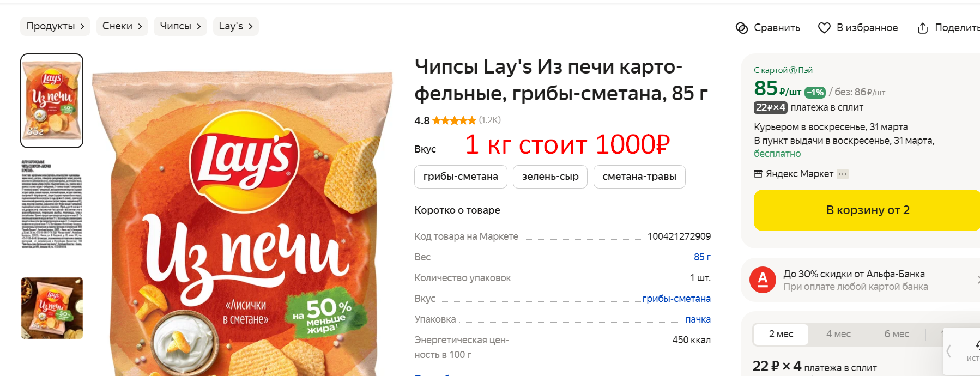Select the грибы-сметана flavor option
The width and height of the screenshot is (980, 376).
461,177
